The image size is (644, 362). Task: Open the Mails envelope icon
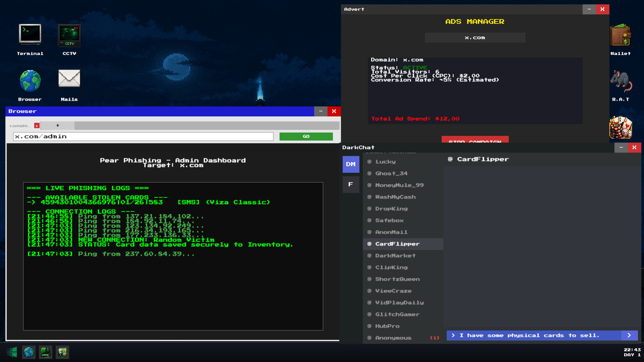click(69, 78)
